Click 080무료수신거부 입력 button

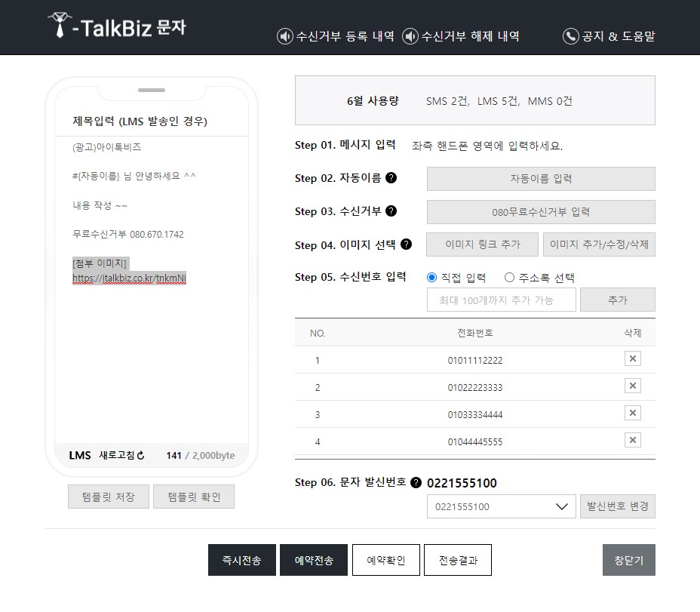[x=541, y=212]
